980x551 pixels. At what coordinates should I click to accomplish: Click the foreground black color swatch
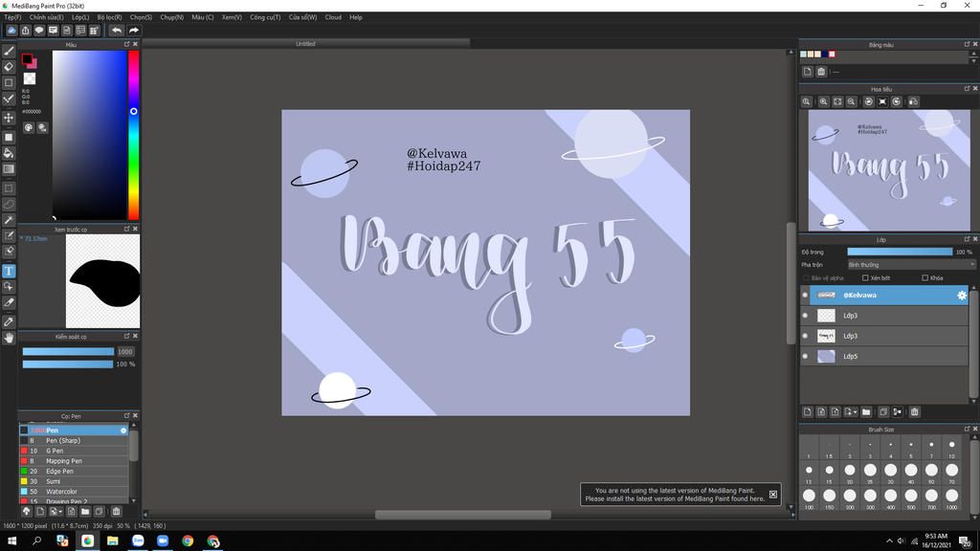pyautogui.click(x=26, y=58)
